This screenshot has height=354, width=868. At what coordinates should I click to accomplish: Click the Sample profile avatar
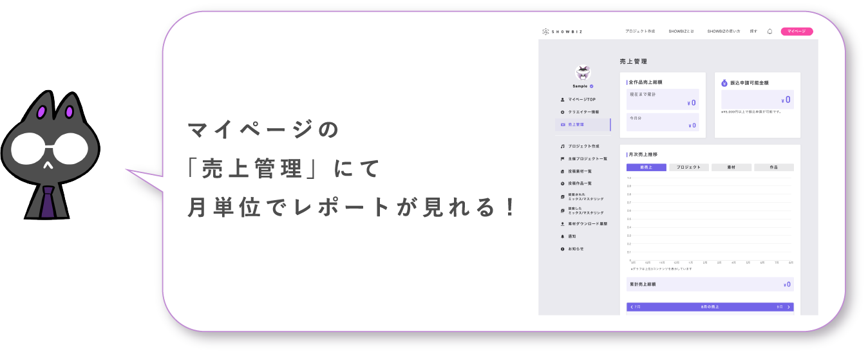(583, 72)
